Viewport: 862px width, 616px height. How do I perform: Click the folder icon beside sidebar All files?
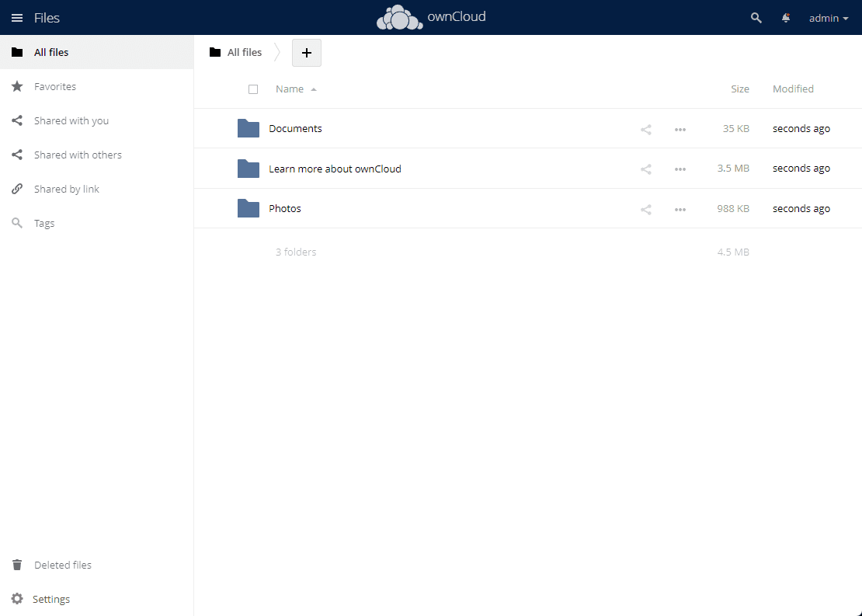(x=17, y=52)
